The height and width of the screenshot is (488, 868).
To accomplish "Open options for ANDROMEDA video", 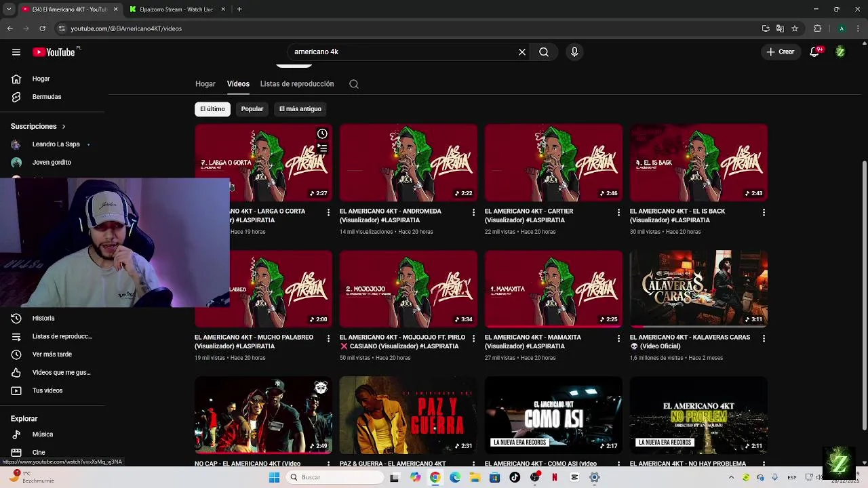I will (x=473, y=212).
